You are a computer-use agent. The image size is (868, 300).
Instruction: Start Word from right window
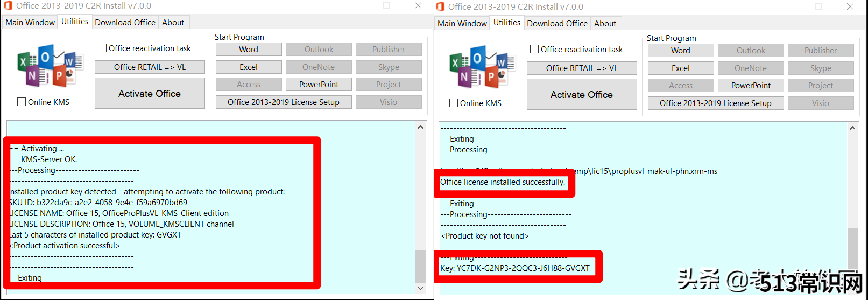click(681, 51)
